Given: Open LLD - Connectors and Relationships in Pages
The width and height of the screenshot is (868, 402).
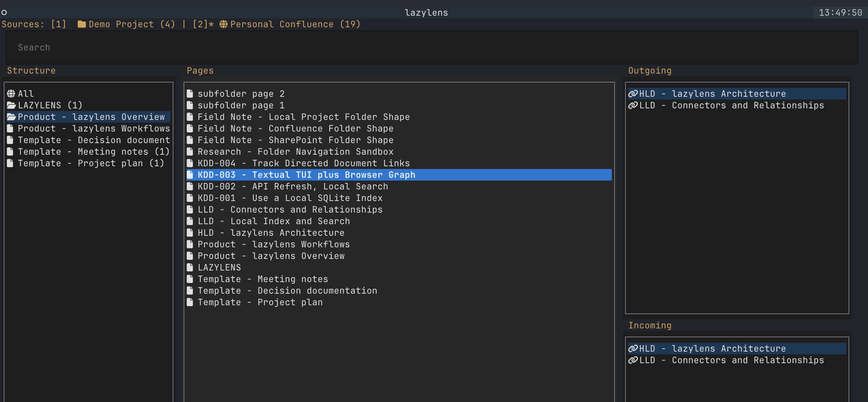Looking at the screenshot, I should coord(399,210).
